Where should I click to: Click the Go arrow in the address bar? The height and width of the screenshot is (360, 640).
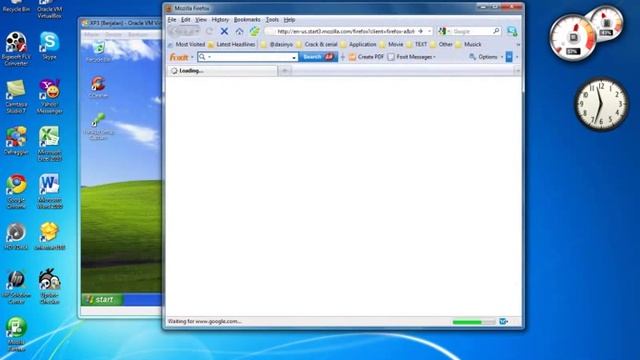[420, 31]
